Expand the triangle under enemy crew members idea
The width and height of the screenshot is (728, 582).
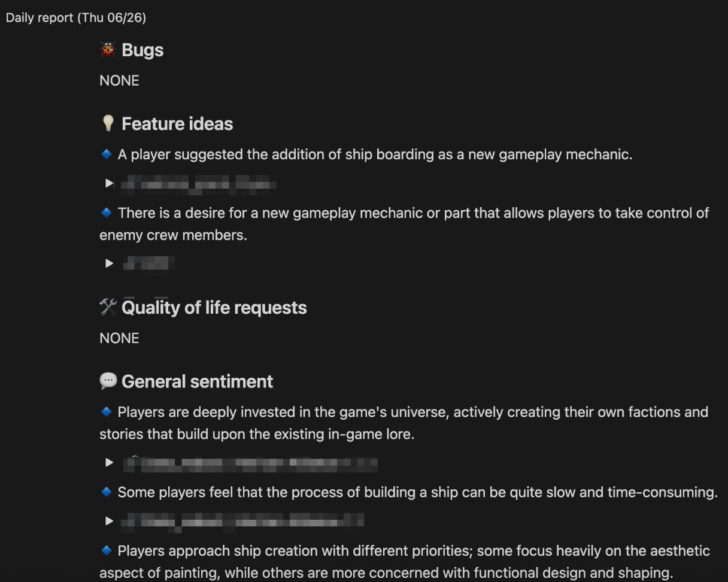click(109, 263)
